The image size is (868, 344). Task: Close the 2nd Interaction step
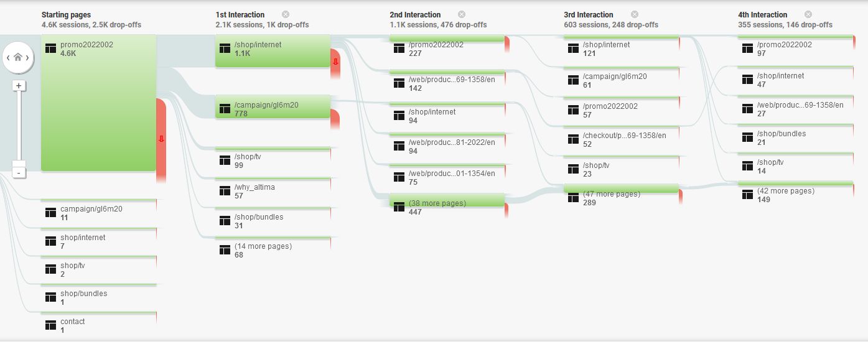coord(461,14)
